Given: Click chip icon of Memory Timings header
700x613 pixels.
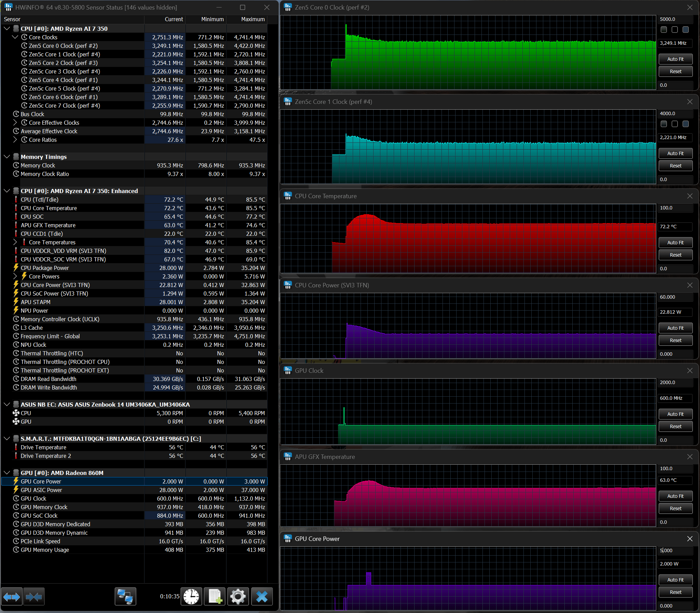Looking at the screenshot, I should pyautogui.click(x=16, y=157).
